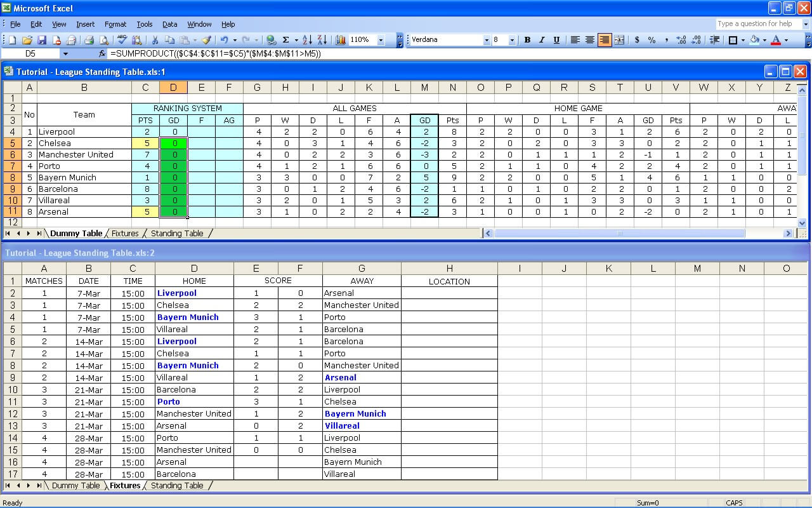Sort descending Z to A
The width and height of the screenshot is (812, 508).
322,40
